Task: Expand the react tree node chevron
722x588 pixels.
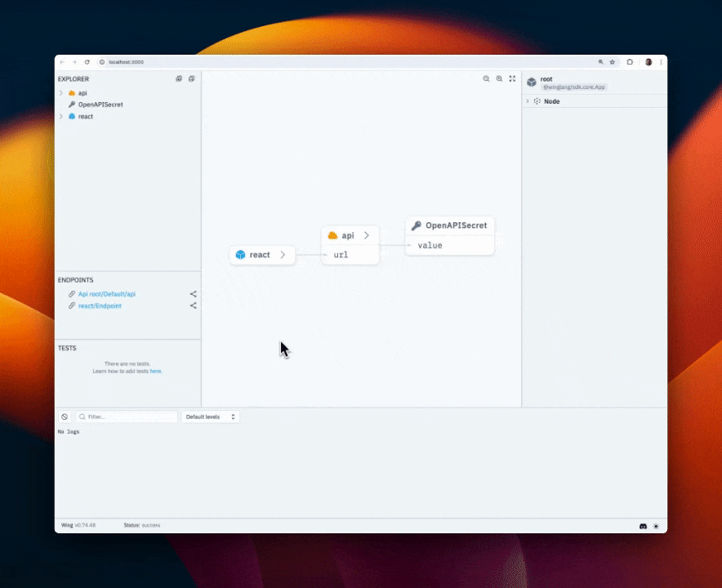Action: (60, 117)
